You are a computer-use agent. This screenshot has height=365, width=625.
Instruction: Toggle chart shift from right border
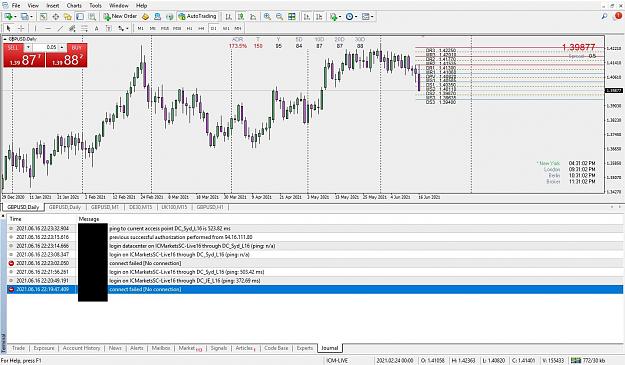tap(319, 17)
